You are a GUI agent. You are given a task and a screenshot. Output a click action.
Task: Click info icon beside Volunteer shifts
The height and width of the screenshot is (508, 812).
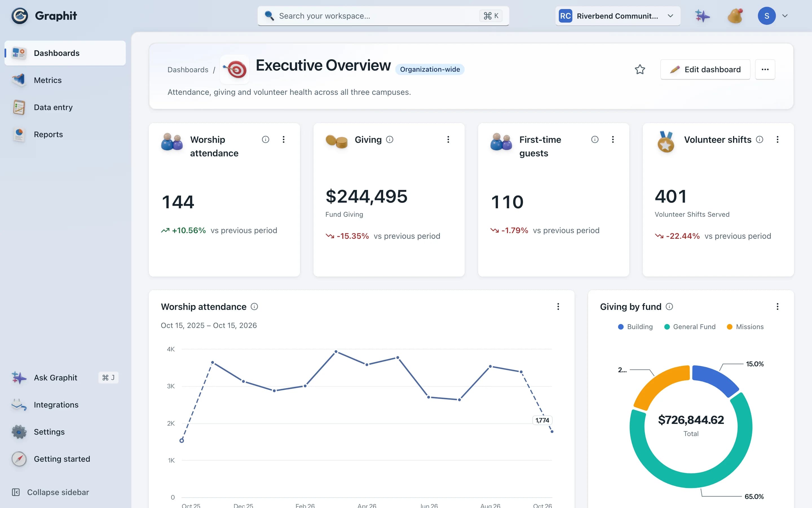click(760, 139)
